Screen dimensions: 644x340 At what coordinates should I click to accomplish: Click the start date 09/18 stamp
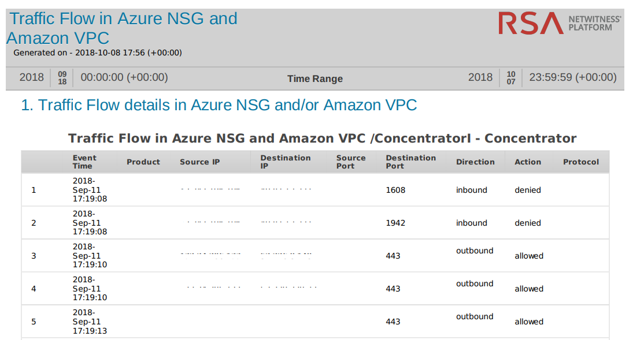coord(62,78)
